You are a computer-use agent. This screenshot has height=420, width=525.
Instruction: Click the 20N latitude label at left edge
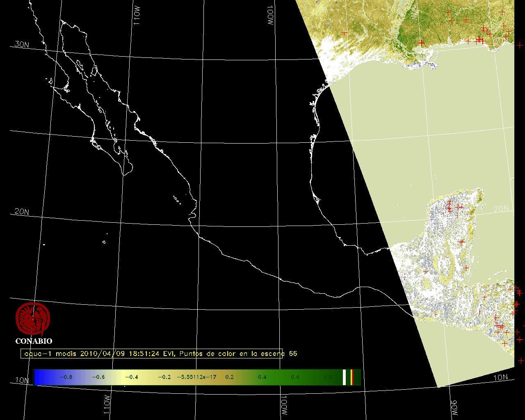[22, 212]
